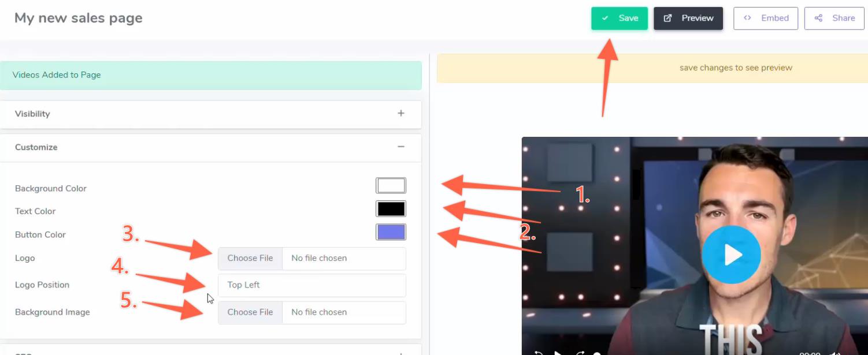This screenshot has width=868, height=355.
Task: Open the Button Color purple swatch
Action: [391, 232]
